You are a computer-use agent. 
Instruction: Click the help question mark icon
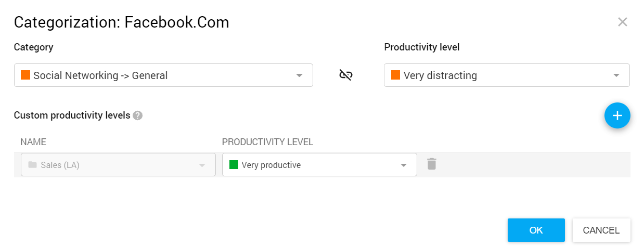pos(137,115)
